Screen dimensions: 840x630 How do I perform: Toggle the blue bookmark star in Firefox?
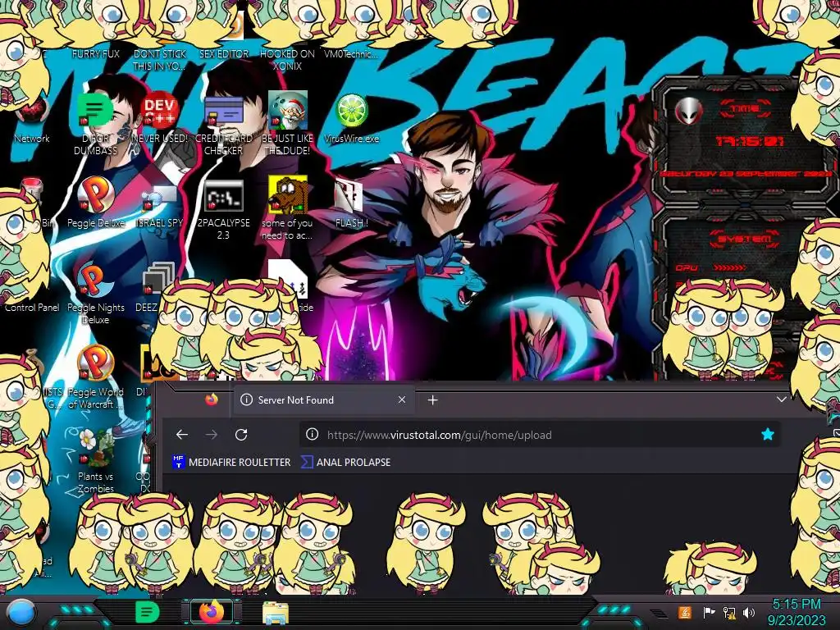tap(768, 435)
